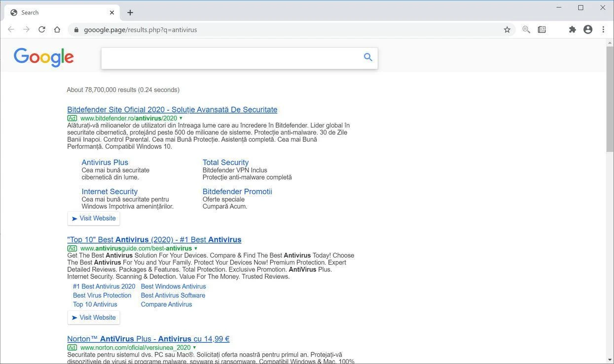614x364 pixels.
Task: Click the padlock site info icon
Action: 76,30
